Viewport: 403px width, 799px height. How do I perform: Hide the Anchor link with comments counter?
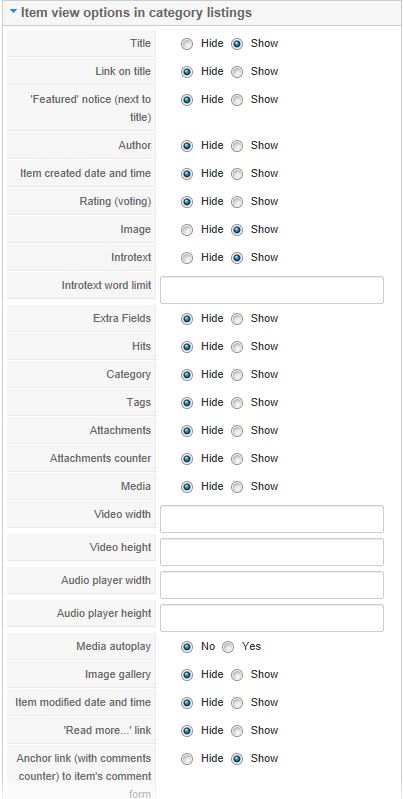[x=187, y=759]
